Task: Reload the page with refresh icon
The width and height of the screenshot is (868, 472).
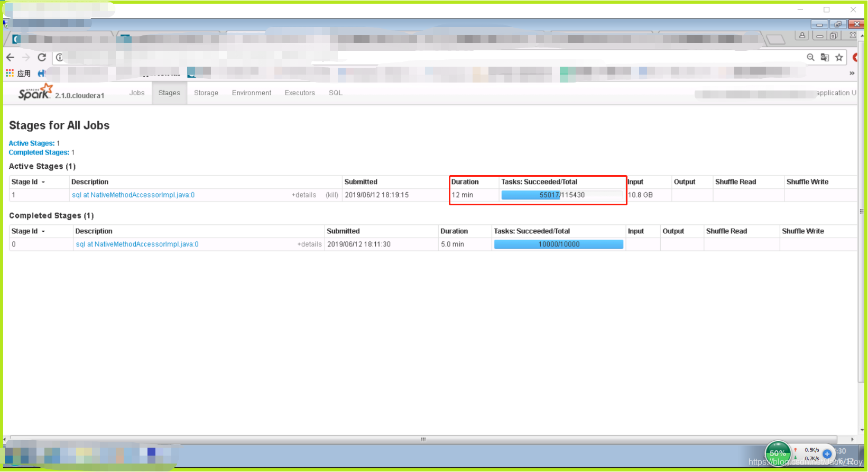Action: point(42,57)
